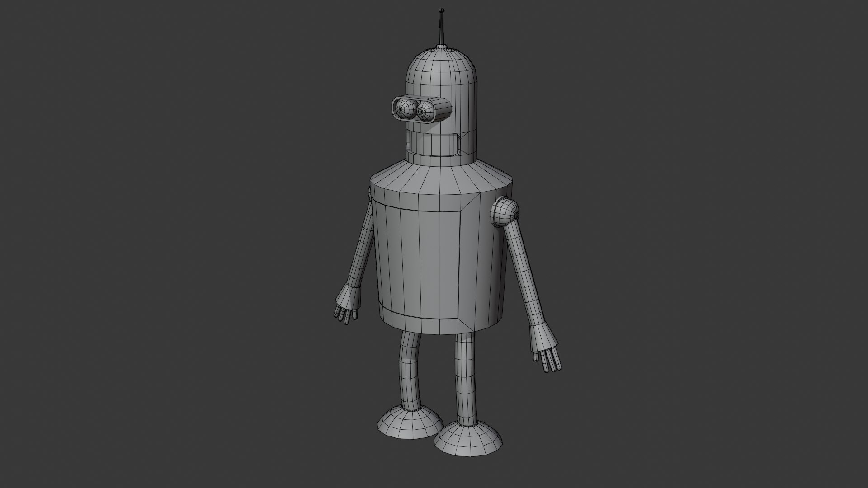Select the ball shoulder joint on the arm
868x488 pixels.
(505, 212)
